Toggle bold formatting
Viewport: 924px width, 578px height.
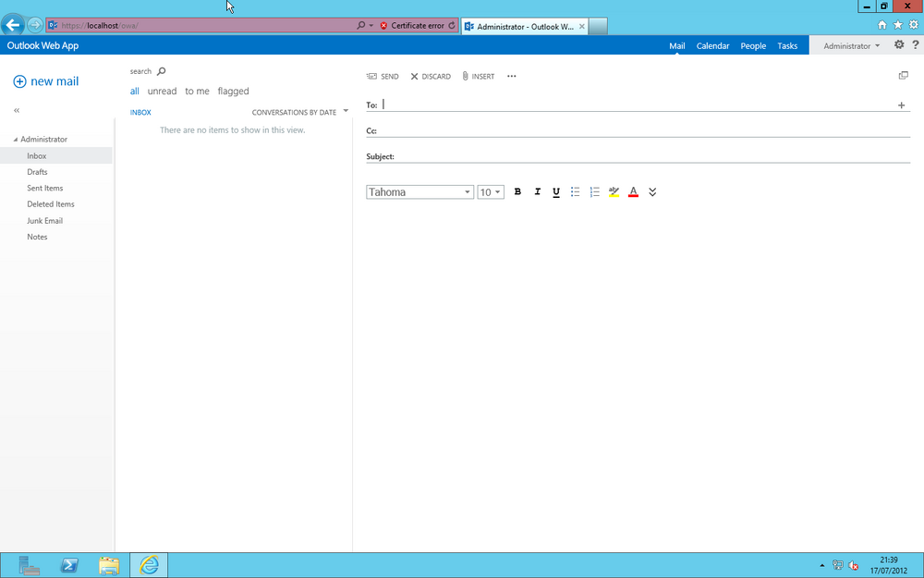(517, 191)
